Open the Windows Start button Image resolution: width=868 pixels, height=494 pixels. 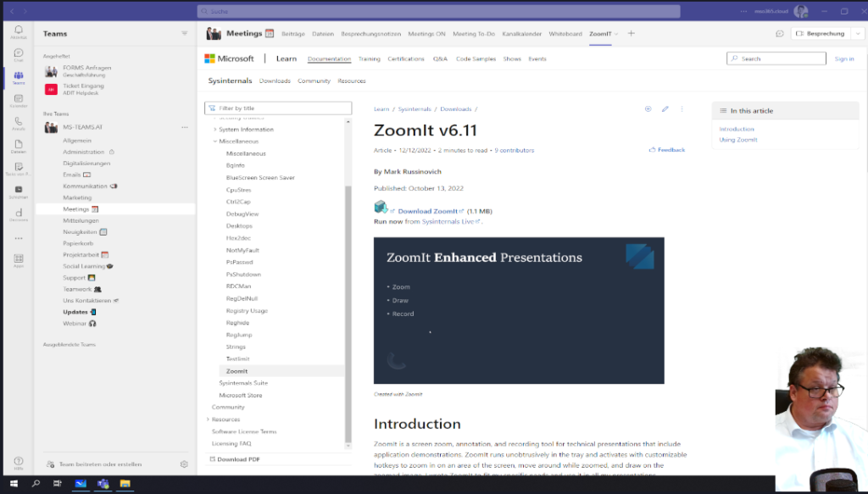point(14,484)
